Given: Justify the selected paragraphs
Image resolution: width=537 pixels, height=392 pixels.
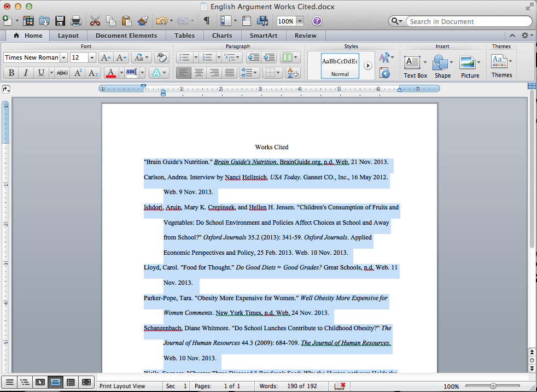Looking at the screenshot, I should (229, 73).
